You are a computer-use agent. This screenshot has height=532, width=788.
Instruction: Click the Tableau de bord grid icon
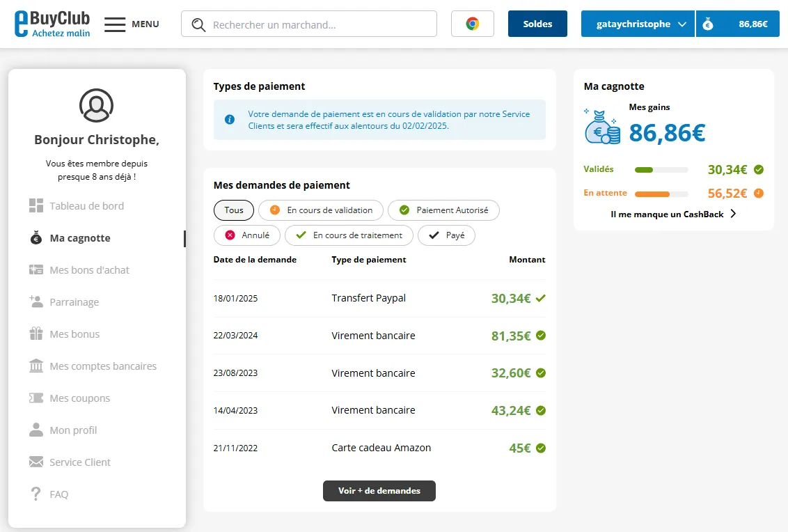[36, 205]
